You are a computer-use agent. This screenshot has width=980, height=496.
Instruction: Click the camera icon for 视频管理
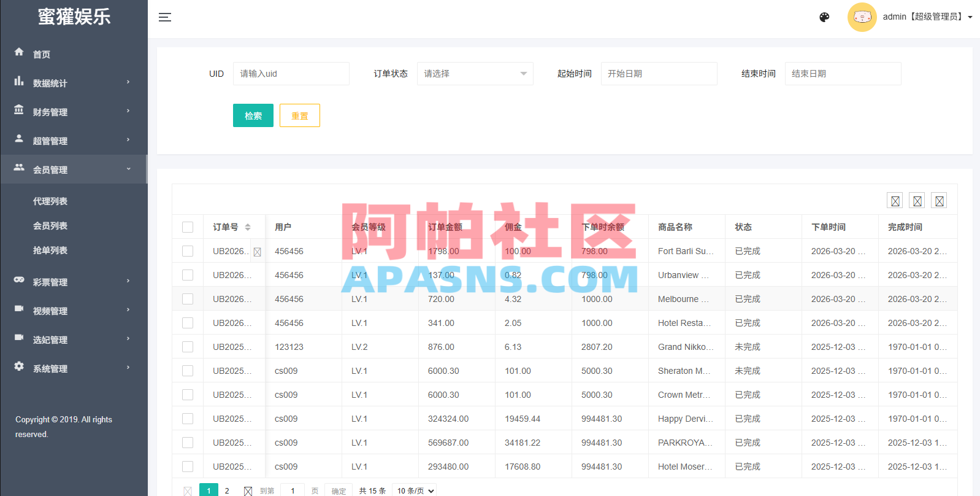[19, 309]
